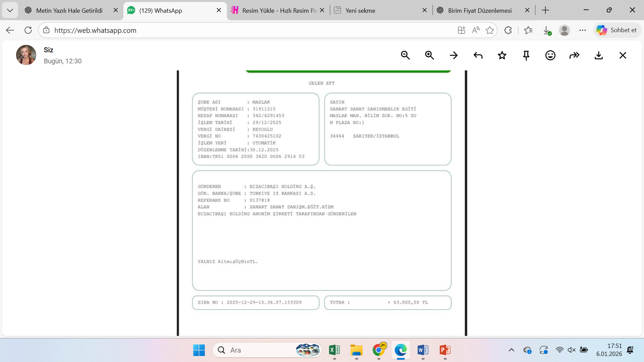Open Word from the taskbar
The height and width of the screenshot is (362, 644).
(423, 350)
